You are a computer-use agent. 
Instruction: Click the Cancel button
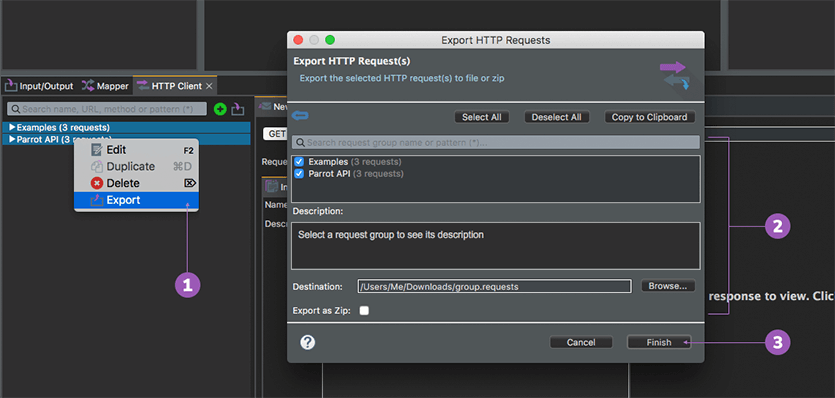(581, 342)
